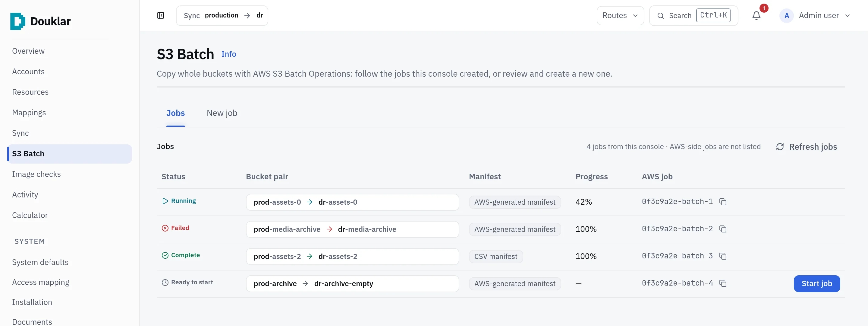The height and width of the screenshot is (326, 868).
Task: Click the arrow in prod-media-archive pair
Action: (329, 229)
